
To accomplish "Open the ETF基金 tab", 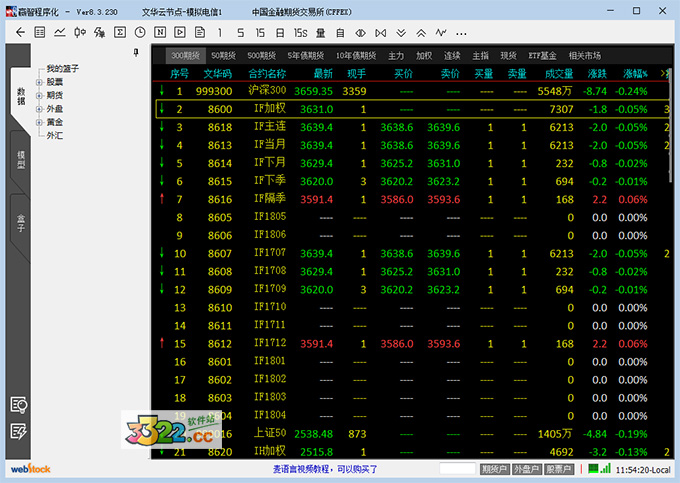I will click(x=542, y=55).
